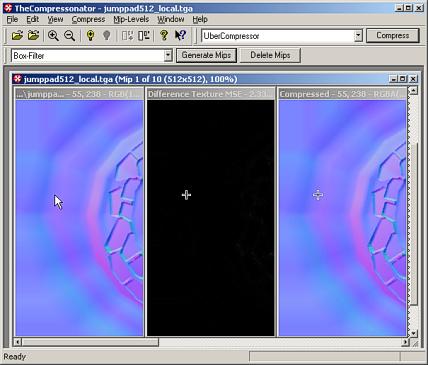Screen dimensions: 428x365
Task: Click the dark mip-level minus toolbar icon
Action: pyautogui.click(x=144, y=35)
